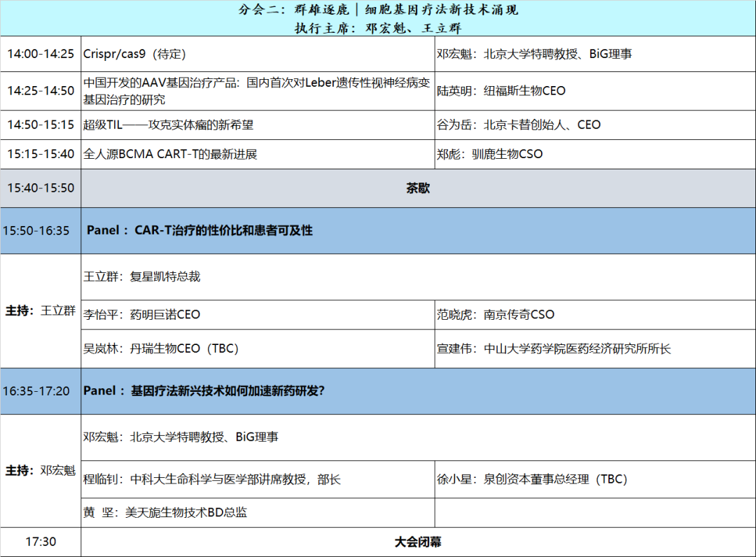Click the session title "分会二：群雄逐鹿｜细胞基因疗法新技术涌现"
756x557 pixels.
click(378, 10)
